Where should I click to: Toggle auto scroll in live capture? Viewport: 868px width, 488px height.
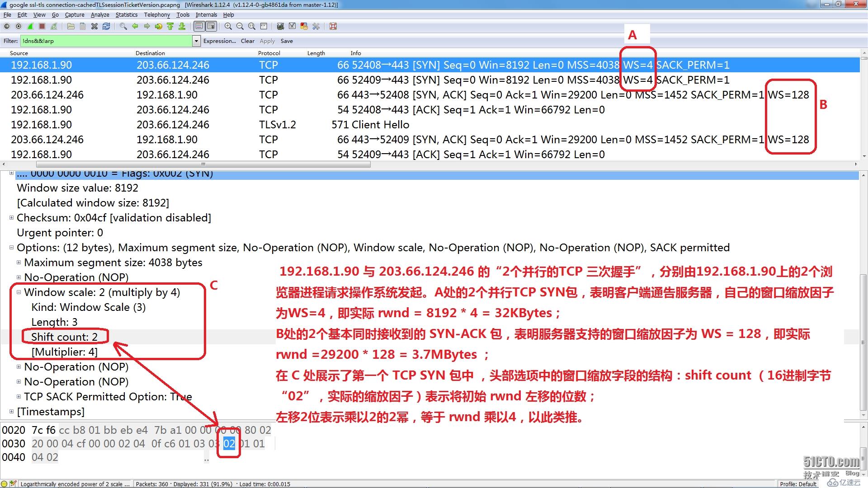click(x=211, y=26)
